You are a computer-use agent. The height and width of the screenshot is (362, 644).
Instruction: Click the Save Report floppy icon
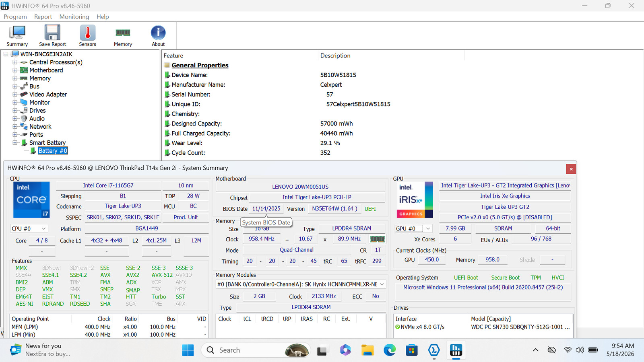pos(52,36)
